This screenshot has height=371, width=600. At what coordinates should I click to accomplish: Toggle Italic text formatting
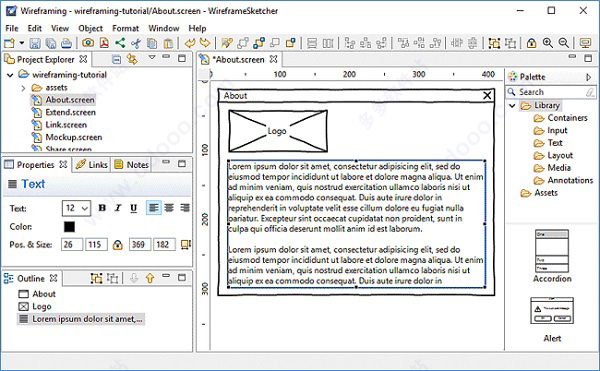point(118,208)
